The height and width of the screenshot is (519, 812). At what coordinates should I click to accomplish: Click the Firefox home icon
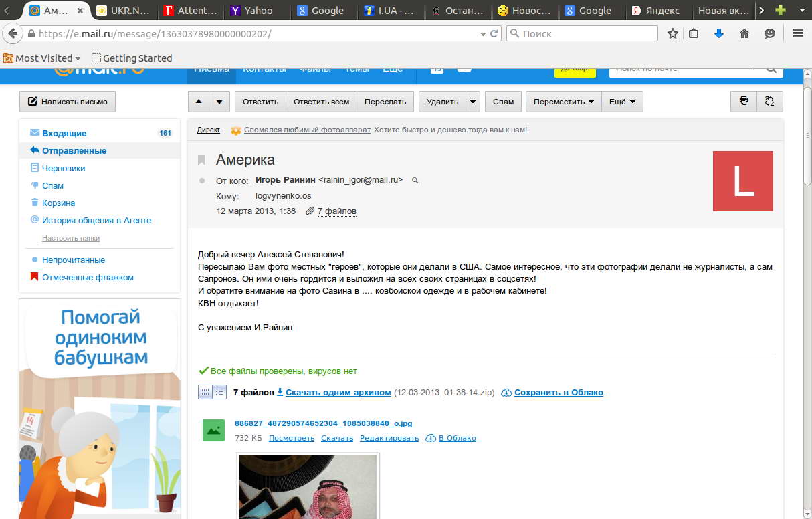pos(743,33)
